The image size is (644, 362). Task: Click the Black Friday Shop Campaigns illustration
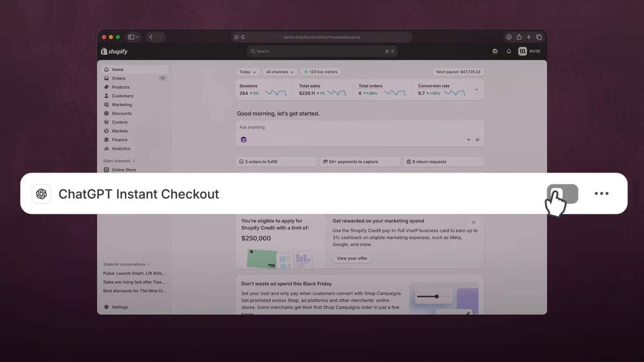(x=444, y=298)
